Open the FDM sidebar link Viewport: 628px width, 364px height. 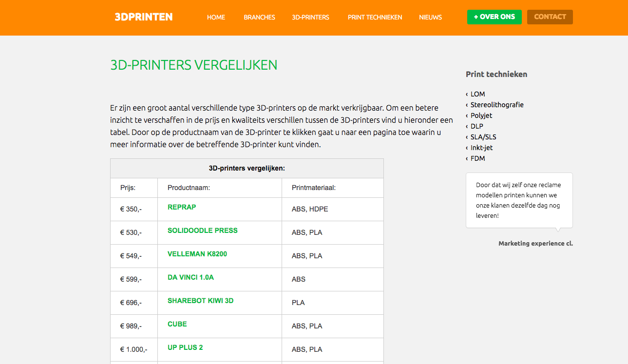pos(477,158)
